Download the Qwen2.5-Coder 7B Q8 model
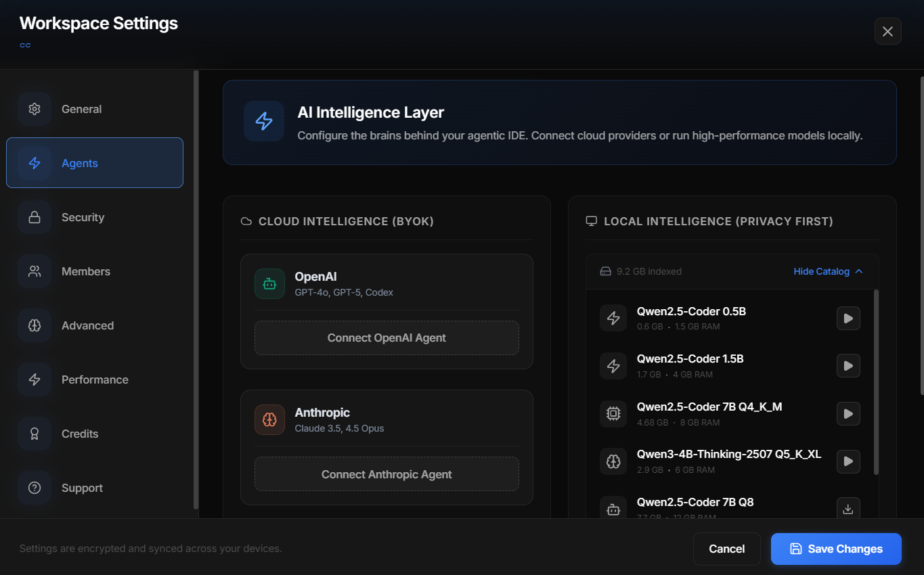Screen dimensions: 924x575 point(848,509)
